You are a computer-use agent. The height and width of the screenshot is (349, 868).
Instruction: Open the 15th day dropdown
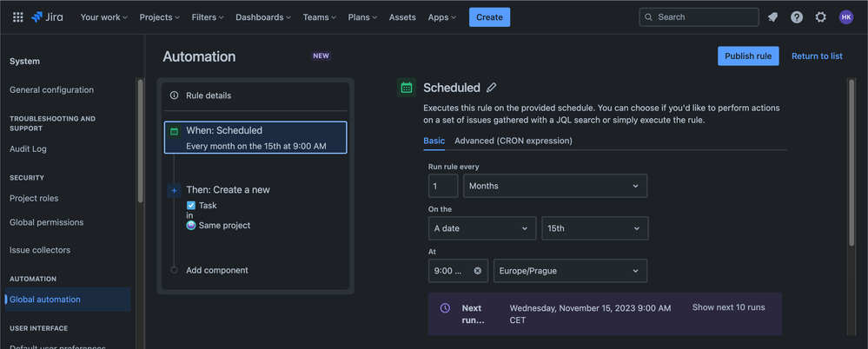[x=594, y=228]
